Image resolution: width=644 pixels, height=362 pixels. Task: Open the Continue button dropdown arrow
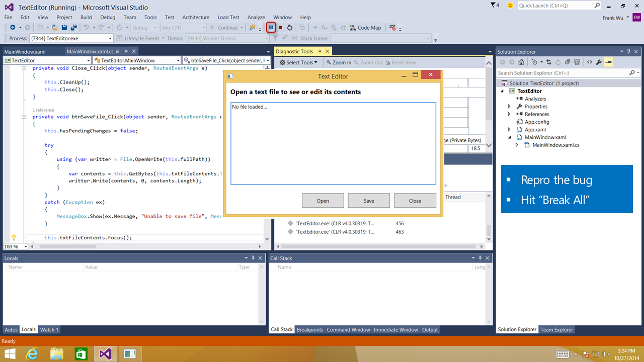[x=242, y=28]
